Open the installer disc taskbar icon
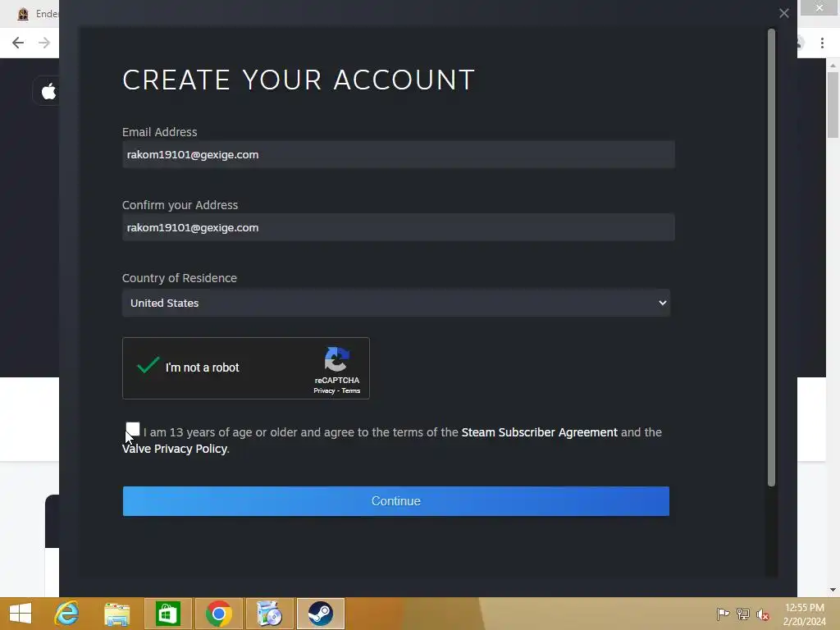Image resolution: width=840 pixels, height=630 pixels. 269,614
